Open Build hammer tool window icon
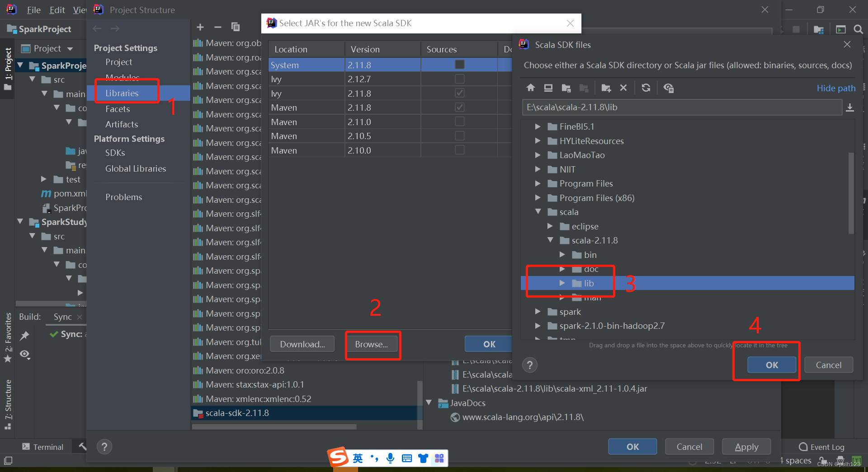 coord(82,447)
